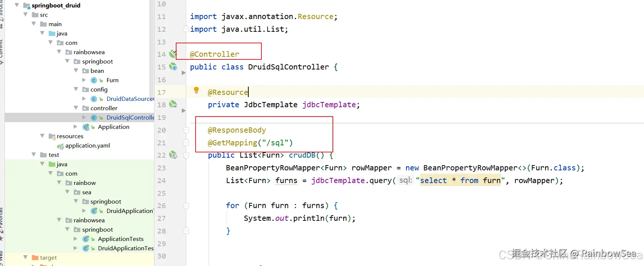Click the select * from furn string
The height and width of the screenshot is (266, 644).
460,180
